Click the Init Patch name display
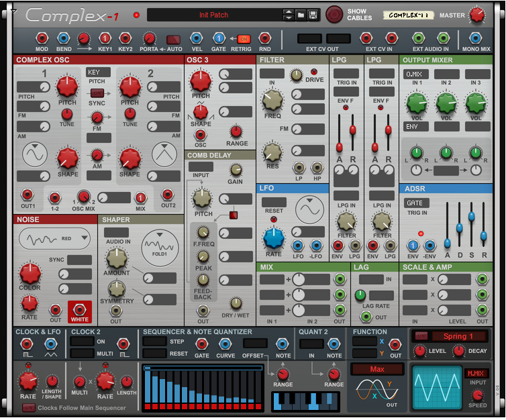 point(214,15)
